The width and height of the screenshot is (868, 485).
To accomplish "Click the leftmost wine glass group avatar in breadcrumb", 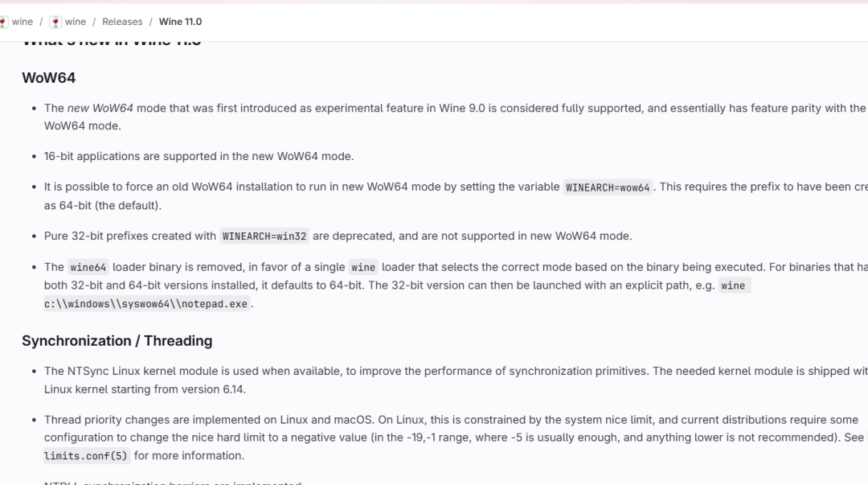I will 3,22.
